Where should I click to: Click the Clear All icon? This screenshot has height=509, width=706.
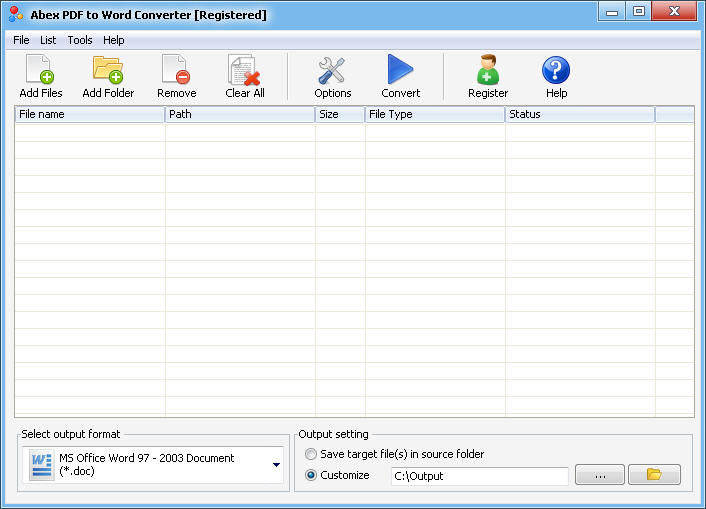244,71
